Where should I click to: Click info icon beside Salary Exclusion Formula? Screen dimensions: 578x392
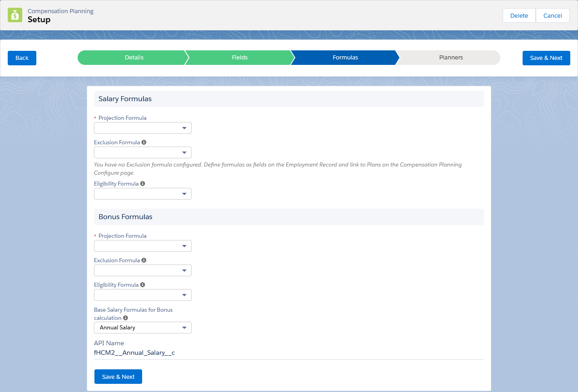(144, 142)
